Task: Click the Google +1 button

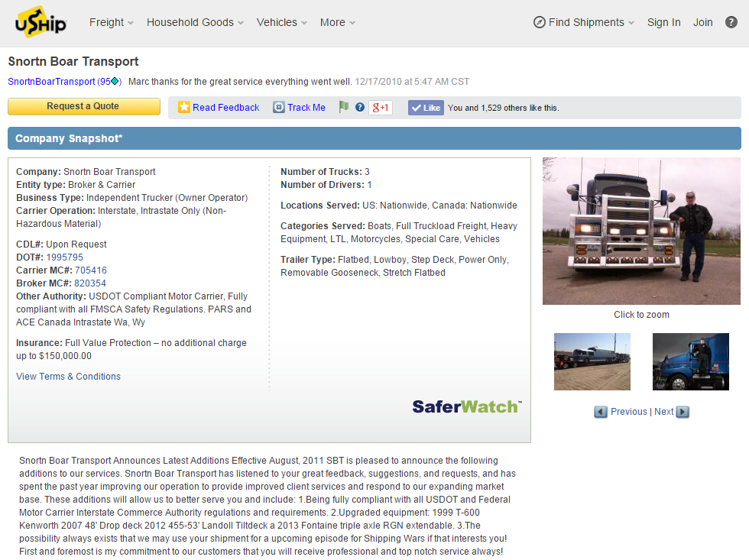Action: [x=381, y=108]
